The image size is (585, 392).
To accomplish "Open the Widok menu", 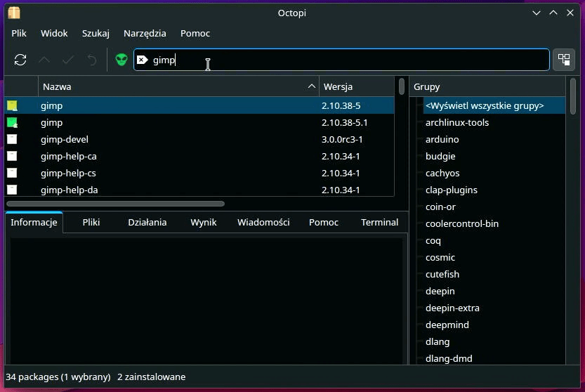I will tap(54, 33).
